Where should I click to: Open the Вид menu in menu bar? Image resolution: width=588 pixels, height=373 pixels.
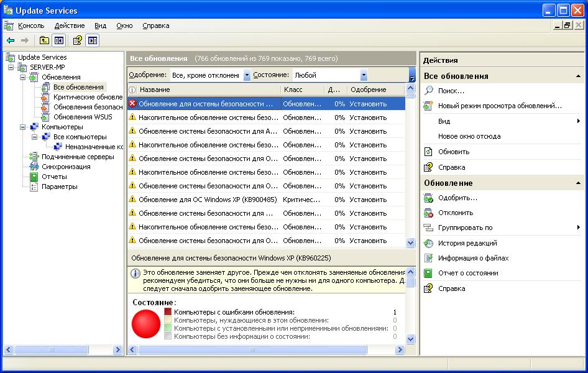(100, 25)
